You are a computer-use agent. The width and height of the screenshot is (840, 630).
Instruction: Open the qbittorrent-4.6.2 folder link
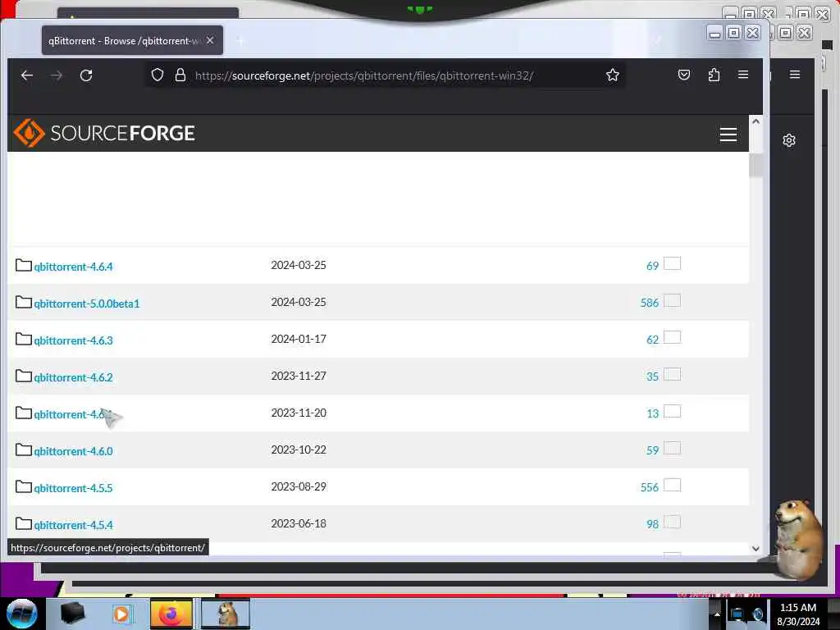tap(73, 377)
